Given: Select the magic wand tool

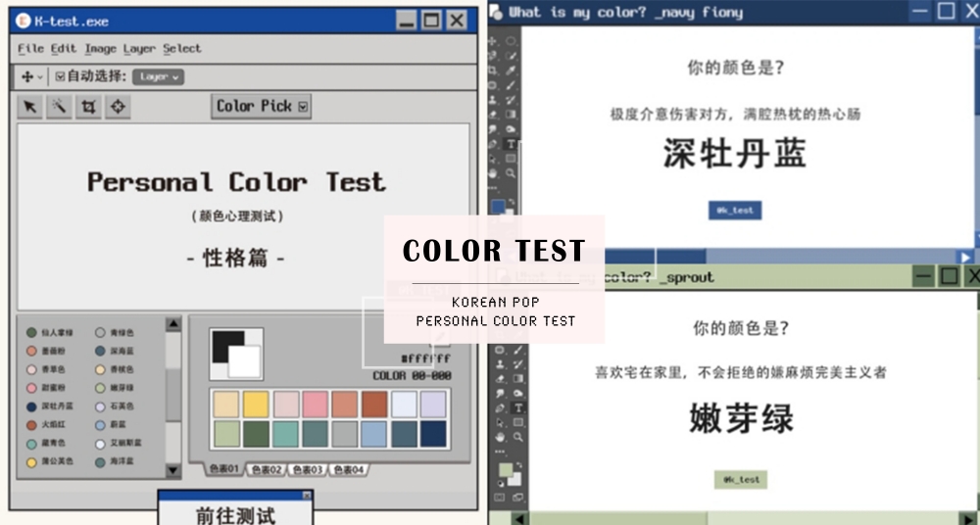Looking at the screenshot, I should pyautogui.click(x=60, y=107).
